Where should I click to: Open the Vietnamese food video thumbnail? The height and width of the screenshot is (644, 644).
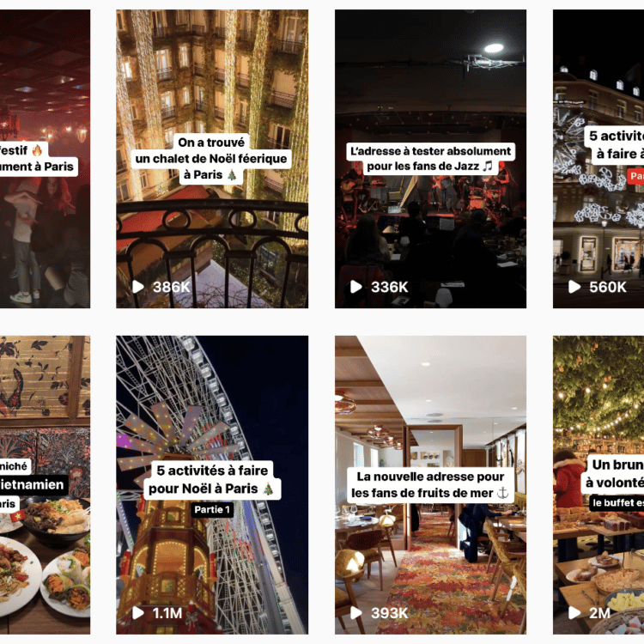[46, 485]
